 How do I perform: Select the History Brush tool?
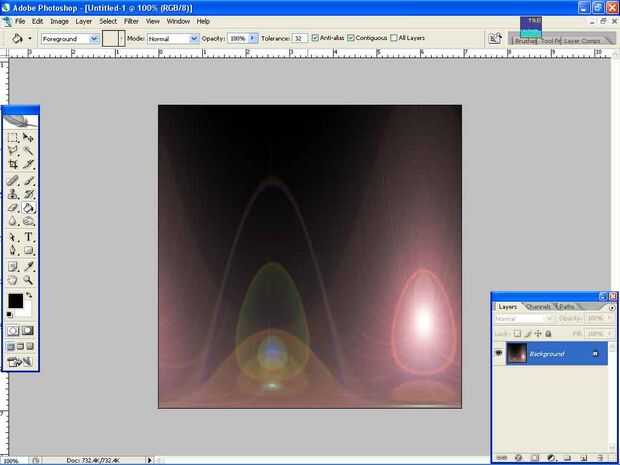click(28, 194)
